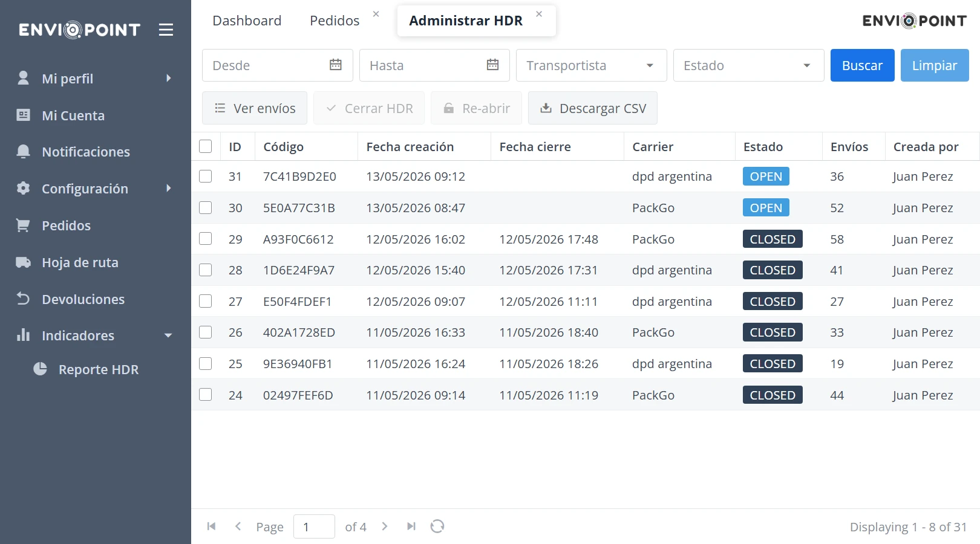The width and height of the screenshot is (980, 544).
Task: Check the row with code 5E0A77C31B
Action: pyautogui.click(x=206, y=207)
